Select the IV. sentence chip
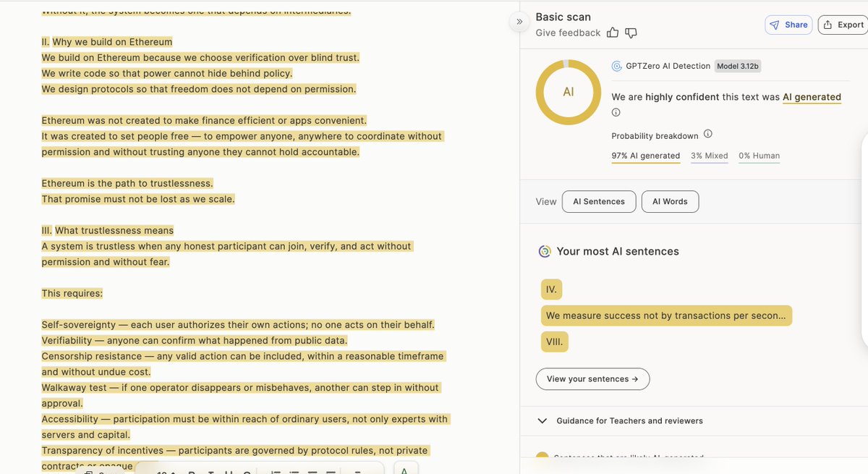868x474 pixels. 551,289
